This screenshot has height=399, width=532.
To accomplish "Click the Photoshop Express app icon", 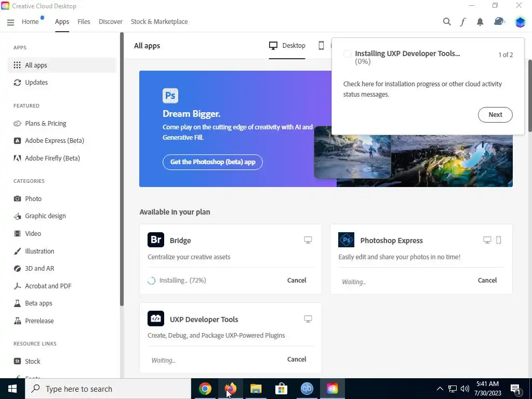I will [x=346, y=240].
